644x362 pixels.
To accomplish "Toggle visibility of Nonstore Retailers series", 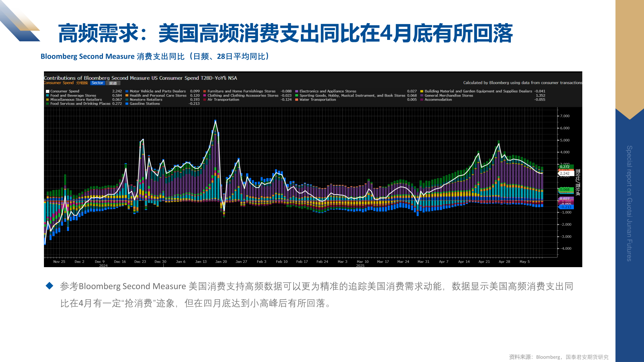I will [126, 100].
